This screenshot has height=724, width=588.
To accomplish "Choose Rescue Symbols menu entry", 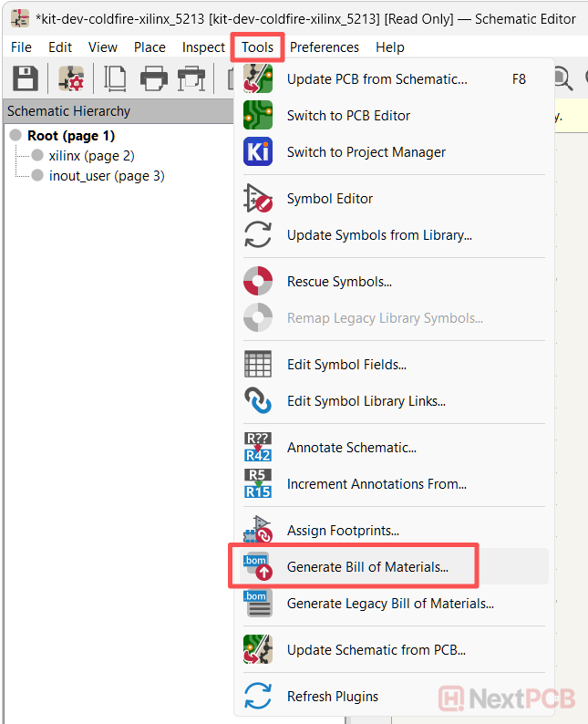I will (x=339, y=282).
